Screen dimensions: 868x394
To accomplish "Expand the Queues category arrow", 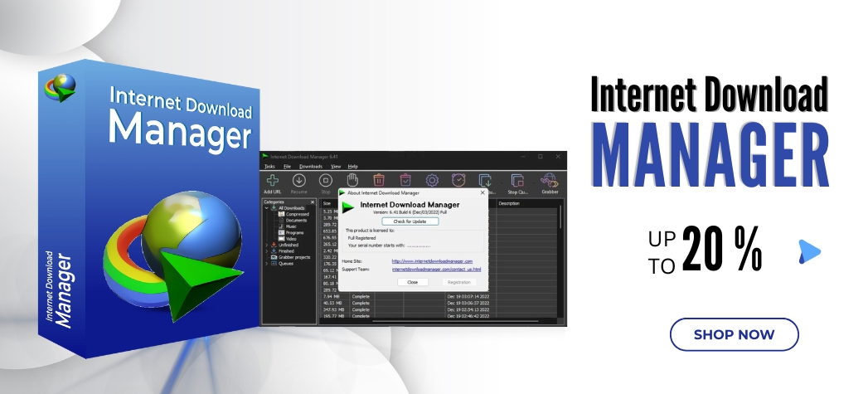I will pyautogui.click(x=267, y=264).
